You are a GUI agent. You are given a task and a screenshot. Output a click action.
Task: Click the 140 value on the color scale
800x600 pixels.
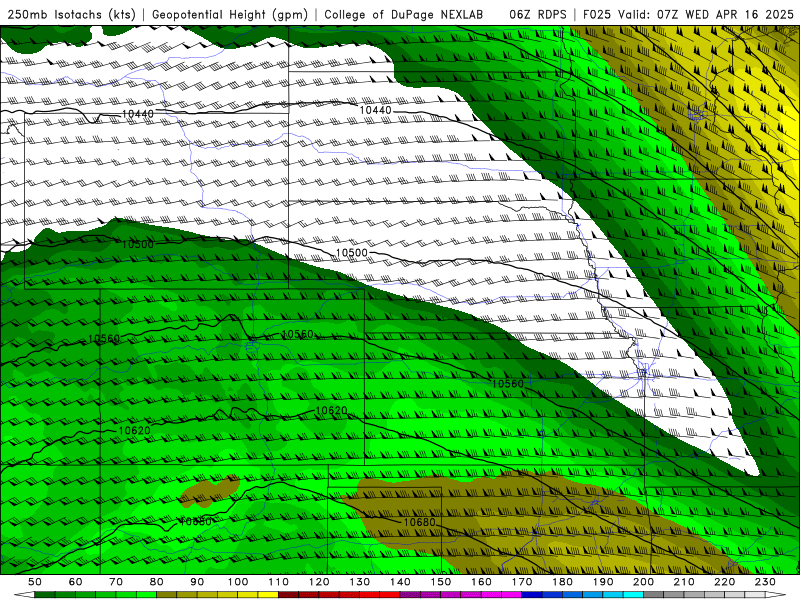pyautogui.click(x=401, y=582)
